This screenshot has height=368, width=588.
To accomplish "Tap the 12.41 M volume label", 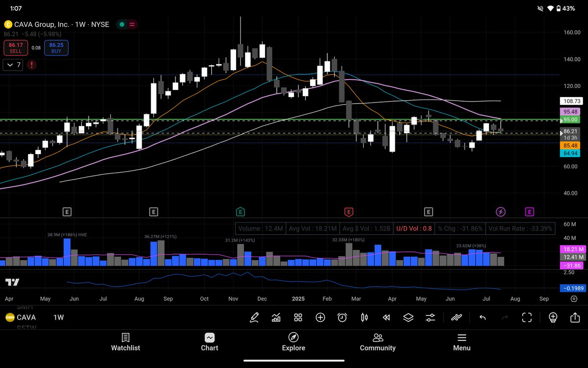I will [572, 257].
